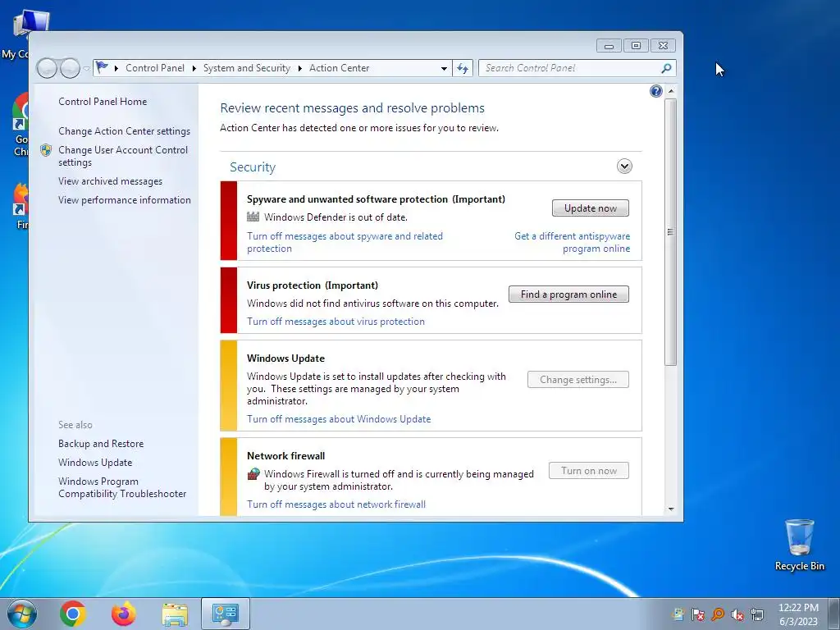
Task: Click the refresh icon beside address bar
Action: [x=463, y=68]
